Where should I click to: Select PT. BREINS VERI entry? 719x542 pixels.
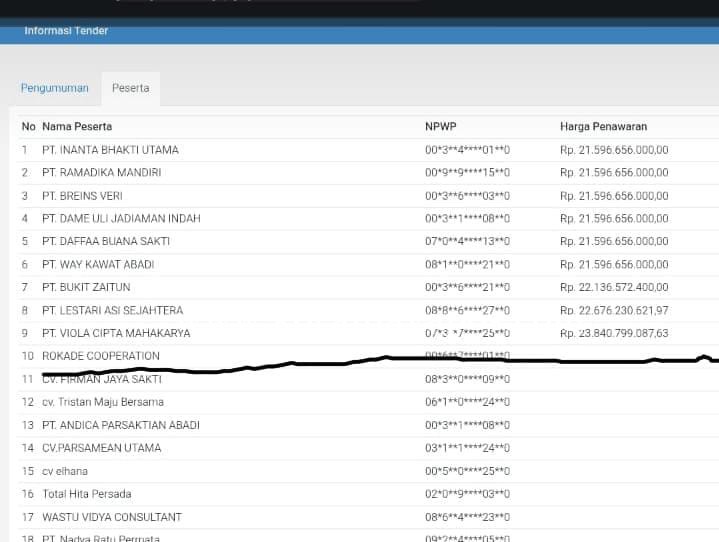click(82, 196)
